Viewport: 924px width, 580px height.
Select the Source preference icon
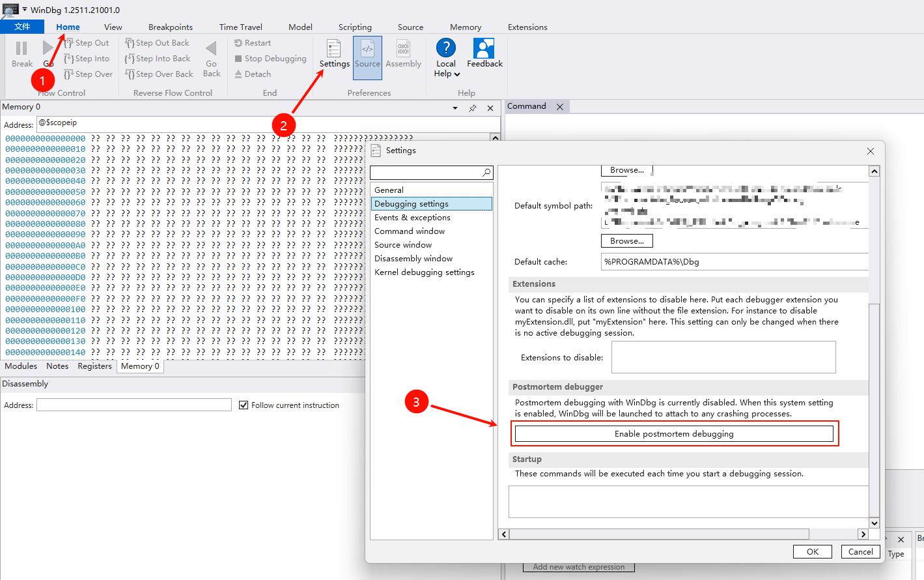tap(367, 50)
